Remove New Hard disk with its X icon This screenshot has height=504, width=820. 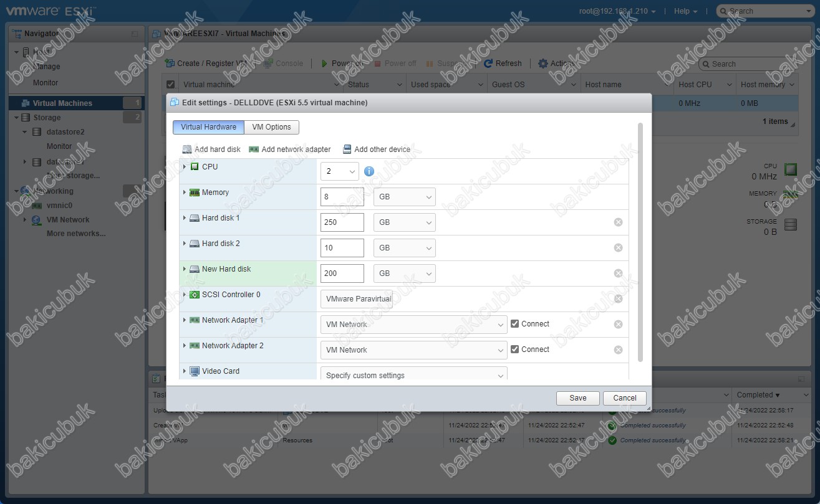click(x=619, y=273)
